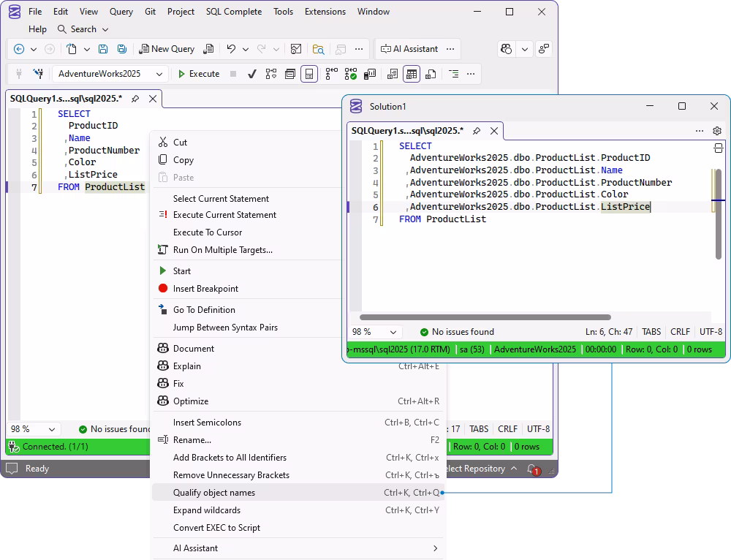This screenshot has width=731, height=560.
Task: Expand the new file dropdown arrow
Action: pos(87,49)
